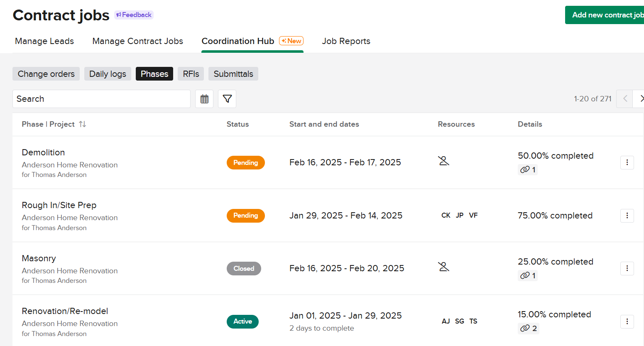The width and height of the screenshot is (644, 346).
Task: Click 1-20 of 271 pagination text
Action: click(x=593, y=99)
